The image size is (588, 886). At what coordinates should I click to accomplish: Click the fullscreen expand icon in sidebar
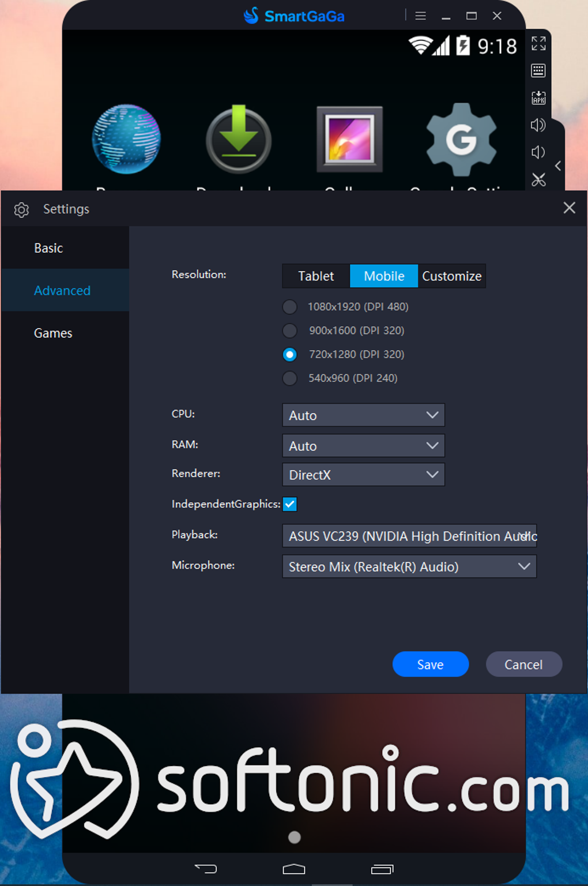[x=538, y=43]
